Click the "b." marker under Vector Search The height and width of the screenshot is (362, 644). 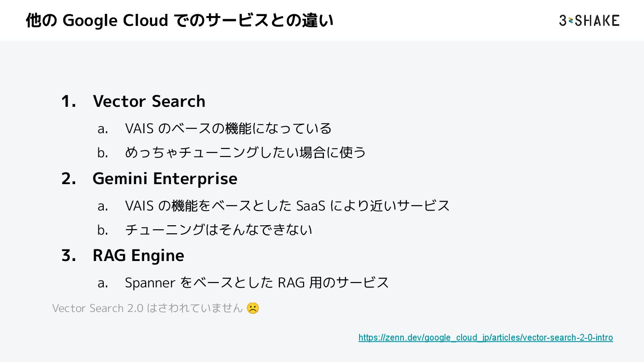point(103,153)
